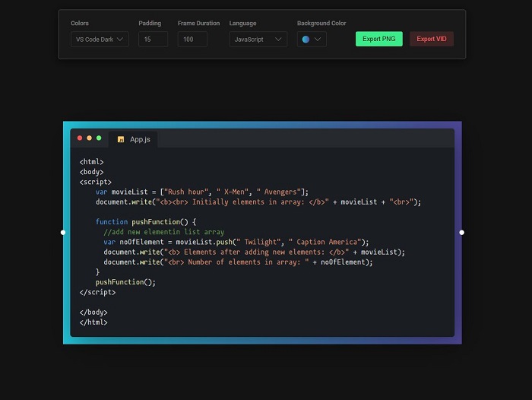Focus the Padding input field
The image size is (532, 400).
153,39
